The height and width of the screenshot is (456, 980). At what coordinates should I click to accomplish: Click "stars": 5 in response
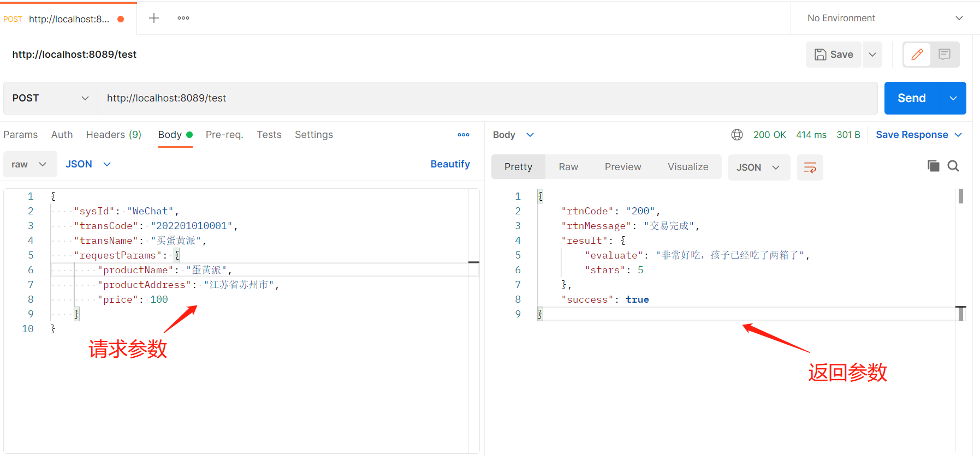click(614, 270)
